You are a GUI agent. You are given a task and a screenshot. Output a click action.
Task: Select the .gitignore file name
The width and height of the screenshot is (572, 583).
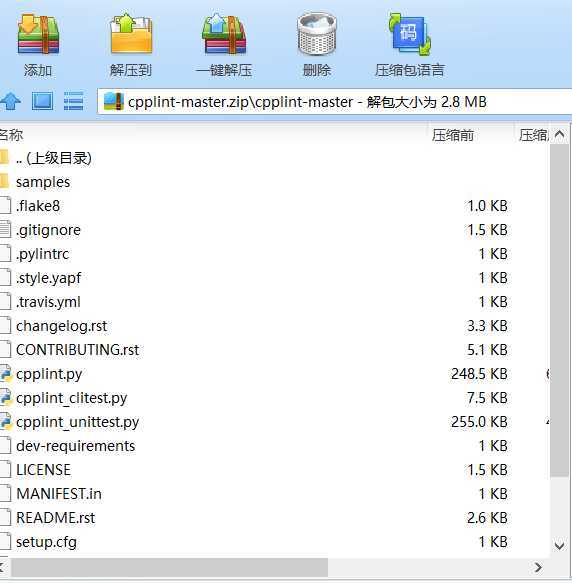point(48,230)
